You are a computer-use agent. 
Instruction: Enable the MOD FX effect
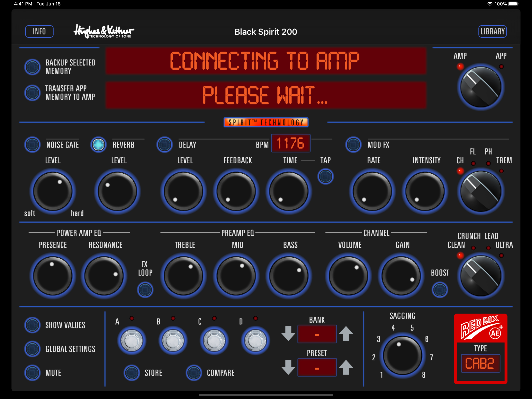coord(353,145)
